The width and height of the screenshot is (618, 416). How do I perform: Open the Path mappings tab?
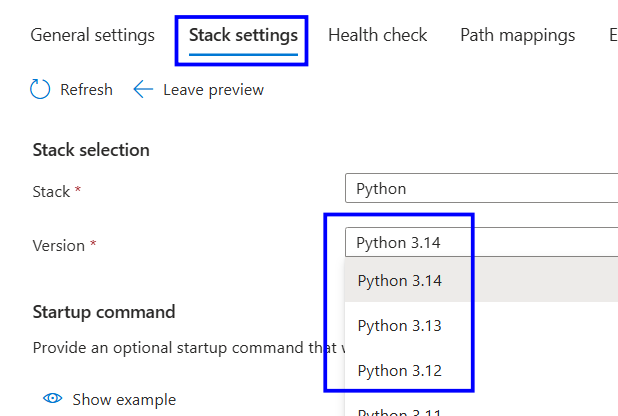click(x=517, y=35)
